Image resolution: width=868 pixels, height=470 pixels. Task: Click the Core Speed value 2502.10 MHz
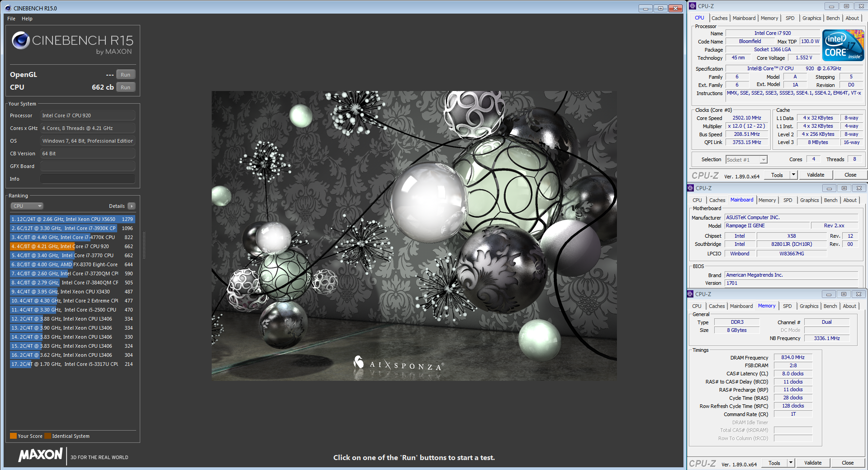point(747,118)
